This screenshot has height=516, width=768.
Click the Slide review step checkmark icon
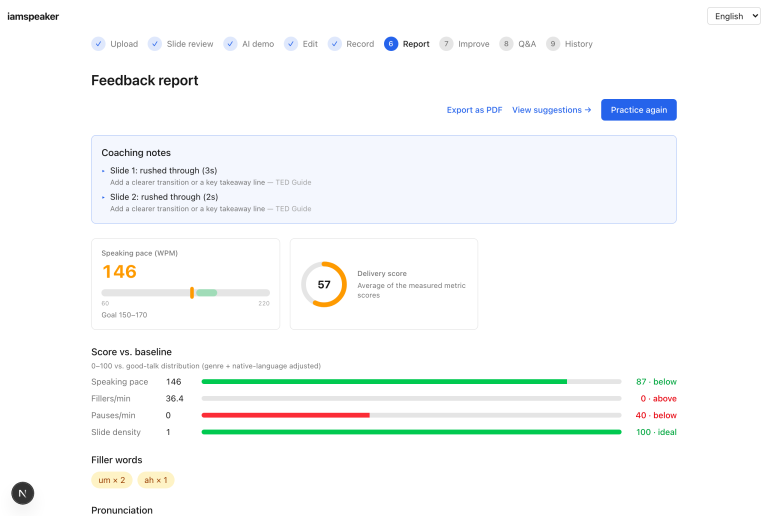pyautogui.click(x=155, y=44)
